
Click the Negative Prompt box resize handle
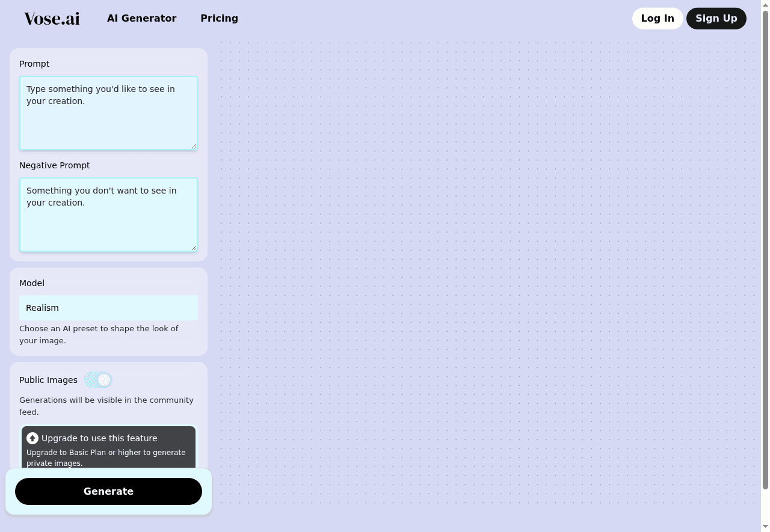click(x=194, y=248)
